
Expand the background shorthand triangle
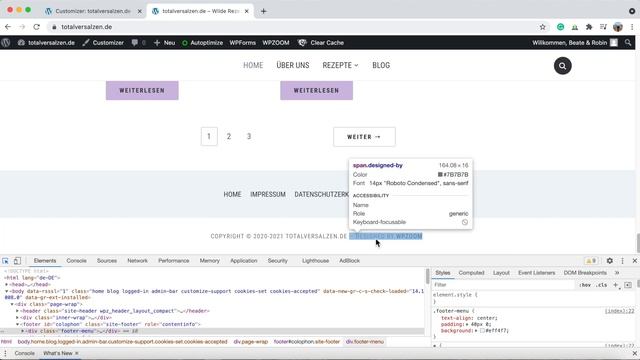click(x=476, y=331)
